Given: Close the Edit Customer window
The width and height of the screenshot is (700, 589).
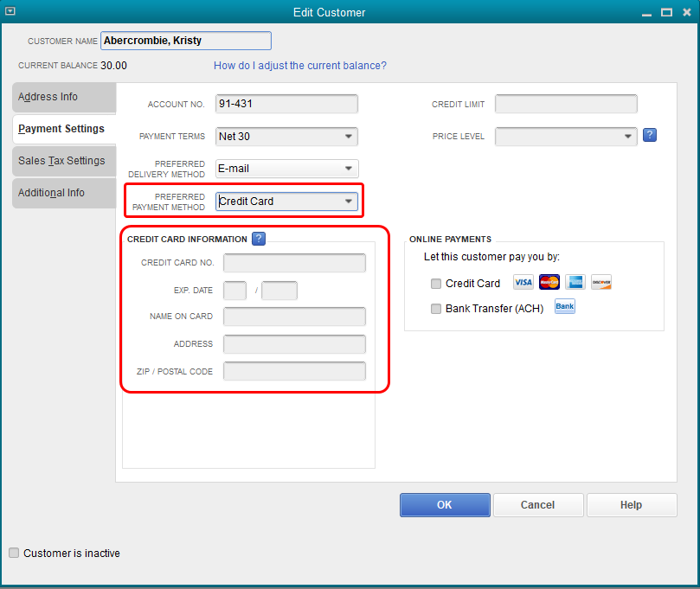Looking at the screenshot, I should click(687, 12).
